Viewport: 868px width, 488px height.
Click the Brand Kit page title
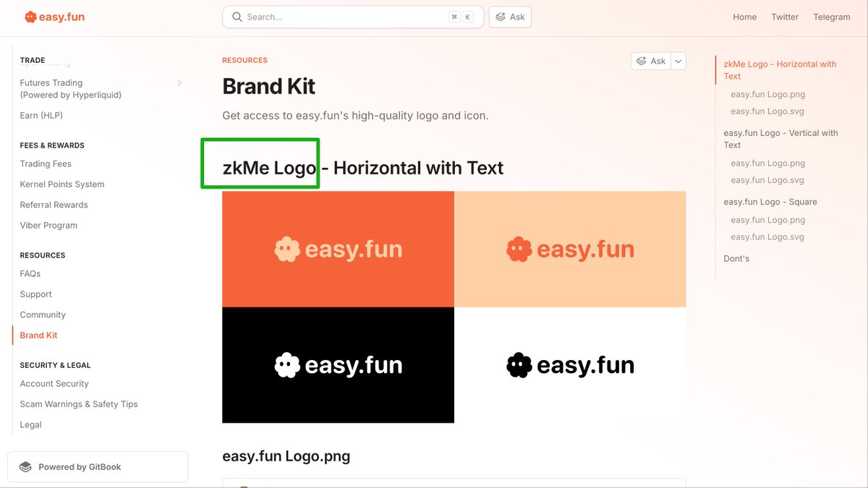pyautogui.click(x=269, y=86)
